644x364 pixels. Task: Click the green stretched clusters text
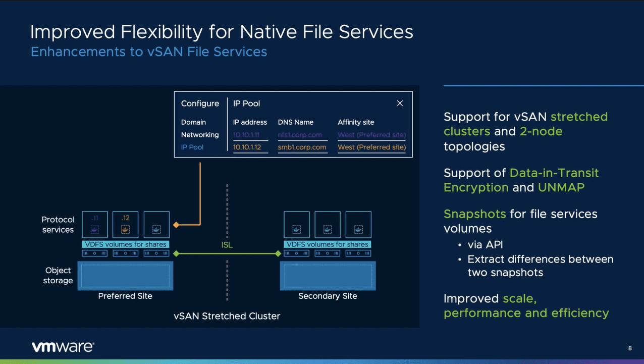(x=525, y=124)
